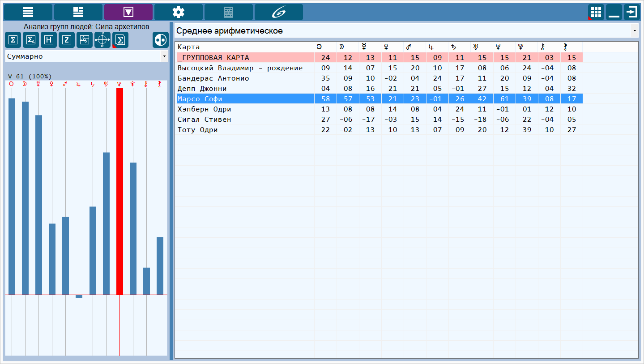Sort by the Chiron column header

tap(549, 47)
